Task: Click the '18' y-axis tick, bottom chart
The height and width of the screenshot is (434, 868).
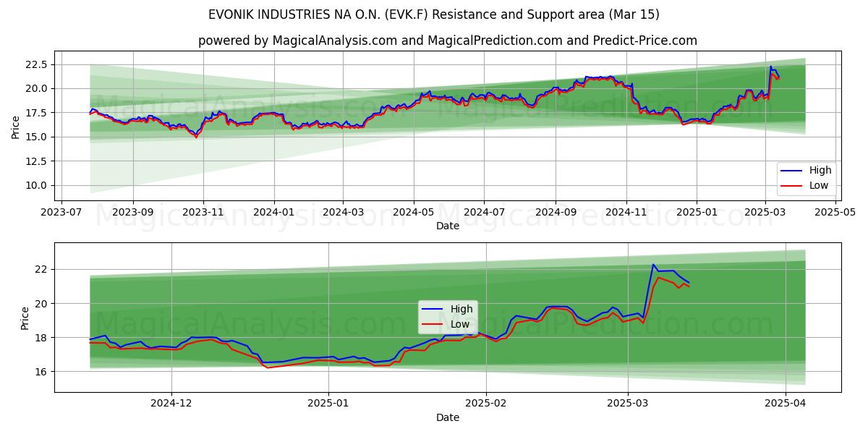Action: (x=43, y=337)
